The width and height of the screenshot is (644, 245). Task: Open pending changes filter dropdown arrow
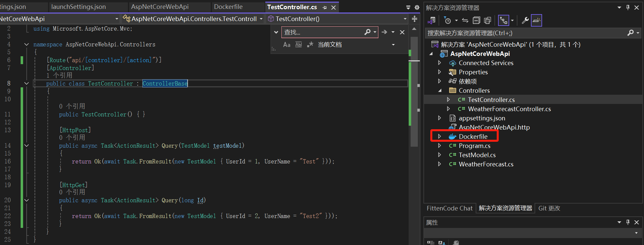[456, 20]
